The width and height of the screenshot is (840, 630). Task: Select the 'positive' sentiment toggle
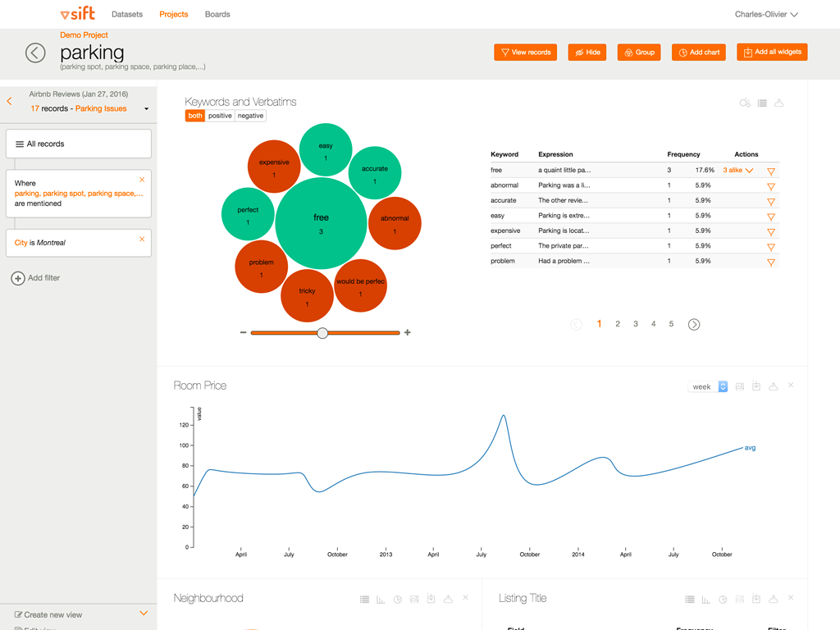pyautogui.click(x=220, y=116)
